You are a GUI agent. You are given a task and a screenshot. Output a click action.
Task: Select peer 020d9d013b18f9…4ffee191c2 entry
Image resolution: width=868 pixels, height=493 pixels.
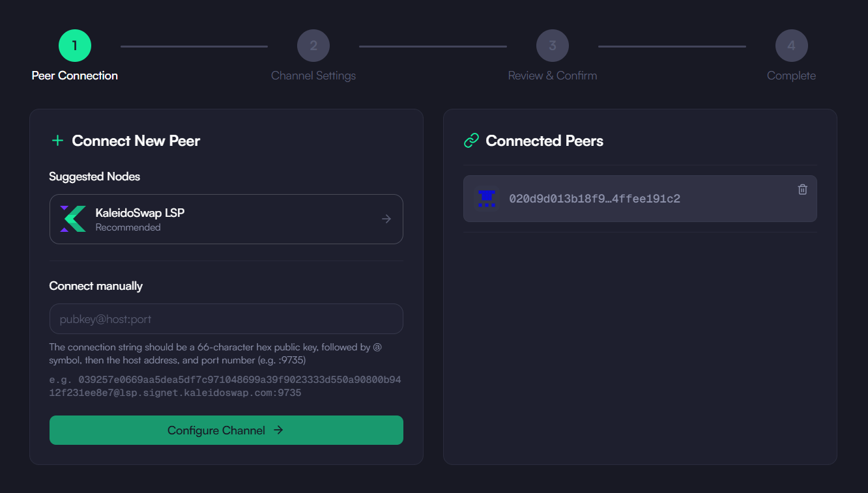coord(640,199)
